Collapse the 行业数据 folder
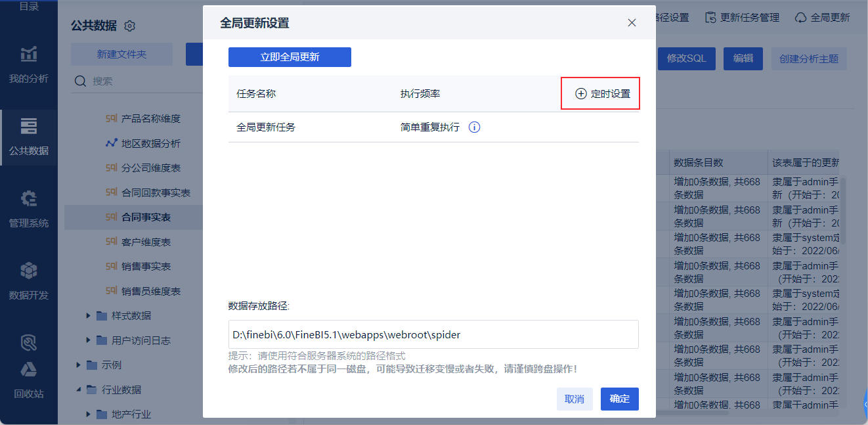Screen dimensions: 868x425 tap(79, 390)
